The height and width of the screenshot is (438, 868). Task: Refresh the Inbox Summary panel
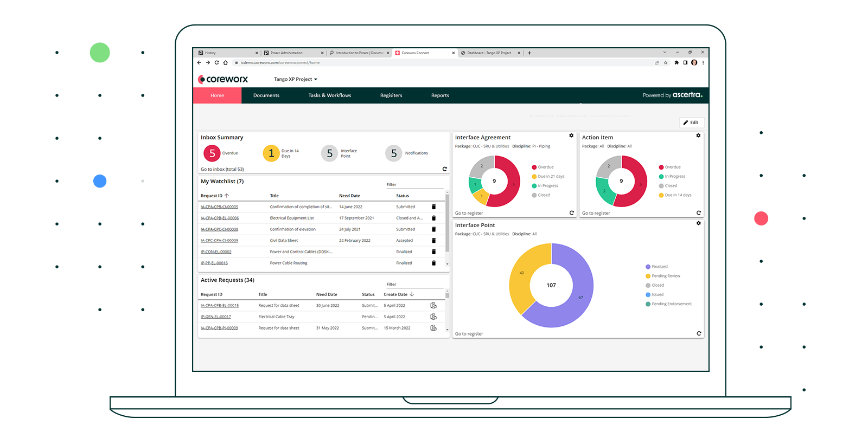click(x=445, y=169)
